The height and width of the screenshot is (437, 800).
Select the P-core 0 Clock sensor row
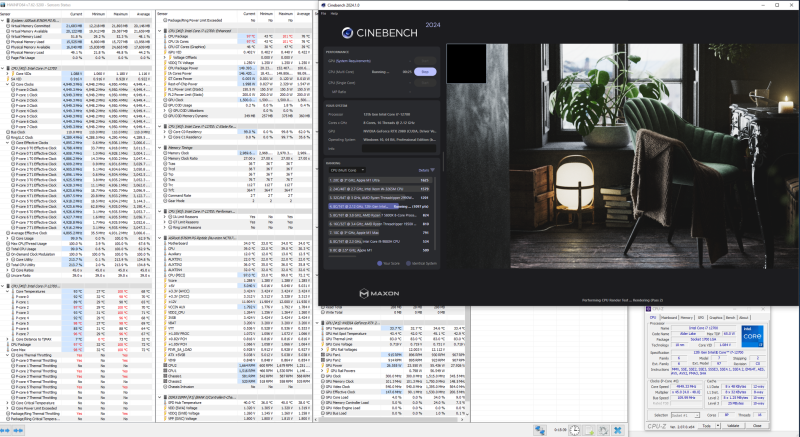[77, 90]
